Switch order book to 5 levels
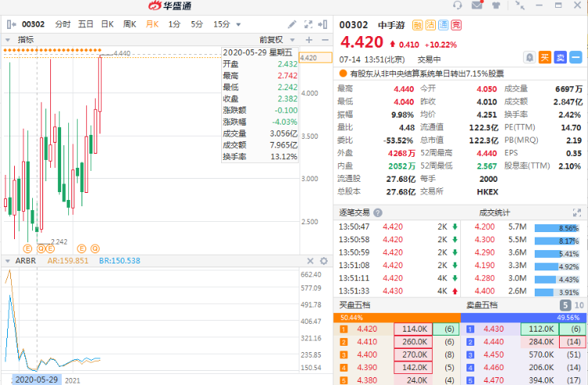This screenshot has height=385, width=588. click(565, 305)
